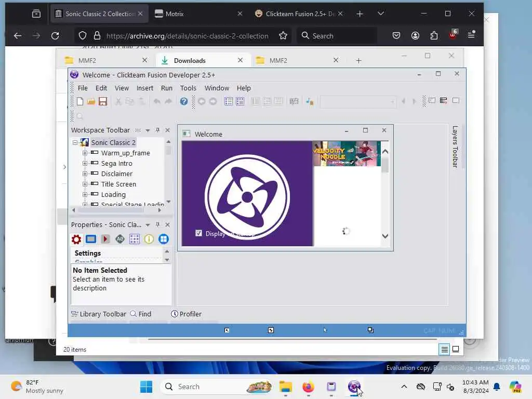Open File Explorer from the taskbar
The image size is (532, 399).
tap(285, 387)
